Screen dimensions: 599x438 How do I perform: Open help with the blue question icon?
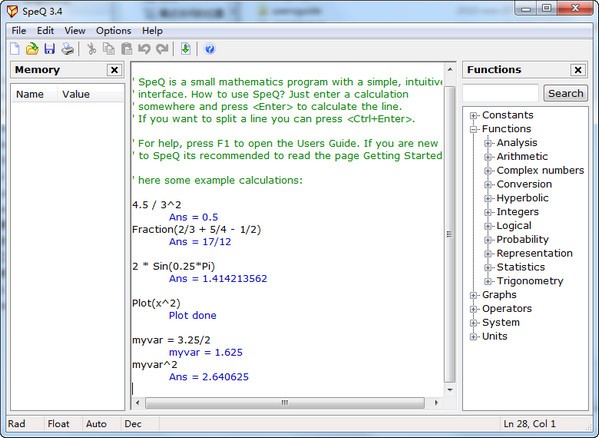pos(210,49)
